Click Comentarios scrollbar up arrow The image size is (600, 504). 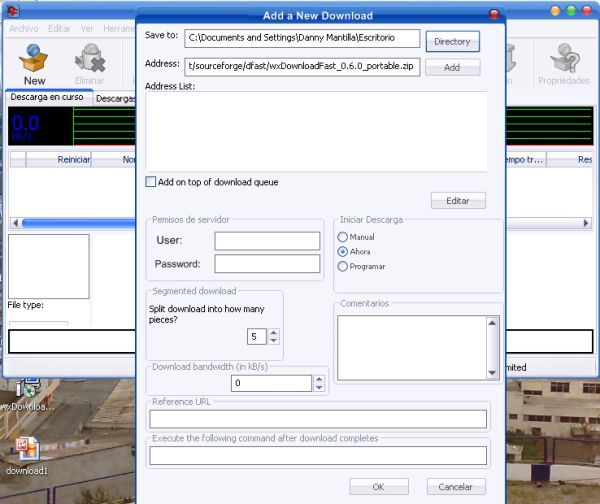(x=492, y=323)
